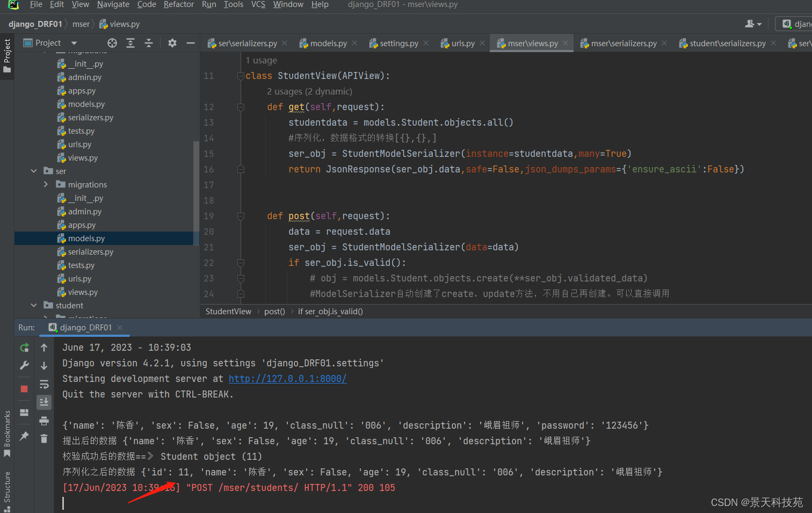This screenshot has height=513, width=812.
Task: Collapse all in Project tree
Action: (149, 43)
